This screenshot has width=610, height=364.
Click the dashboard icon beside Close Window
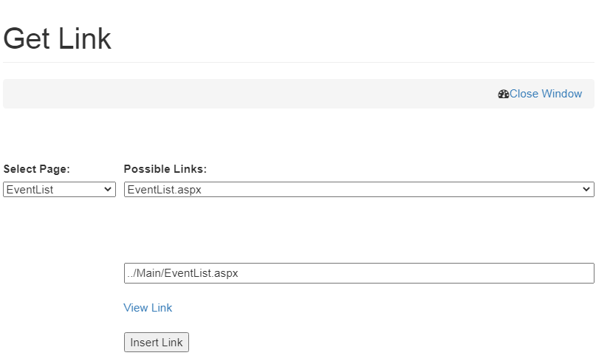[504, 94]
